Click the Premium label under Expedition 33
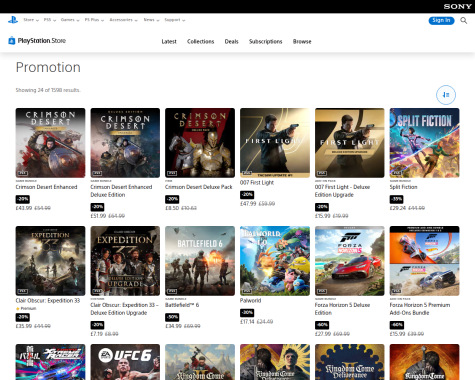This screenshot has height=380, width=475. [26, 309]
